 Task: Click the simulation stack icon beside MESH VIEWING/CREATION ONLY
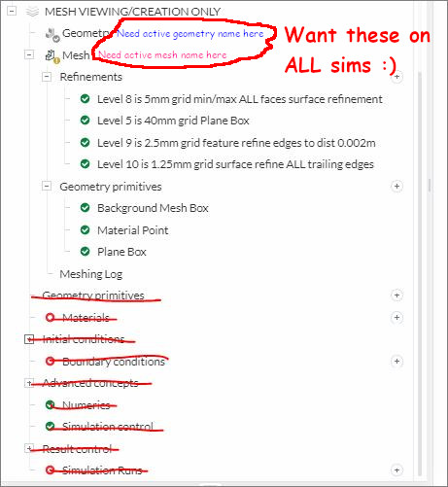(32, 12)
